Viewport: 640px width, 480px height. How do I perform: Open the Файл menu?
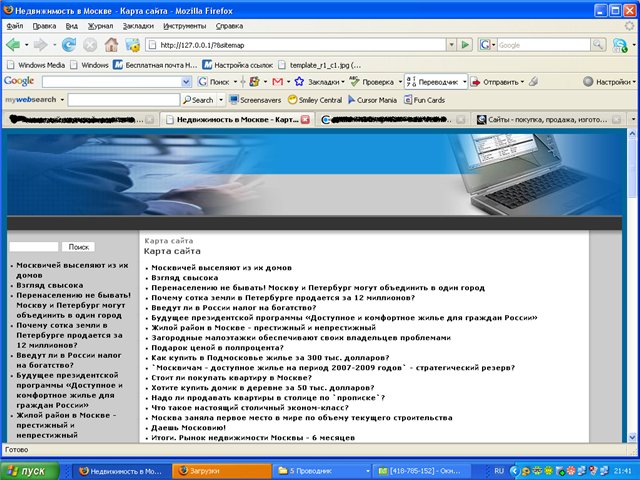[x=15, y=26]
